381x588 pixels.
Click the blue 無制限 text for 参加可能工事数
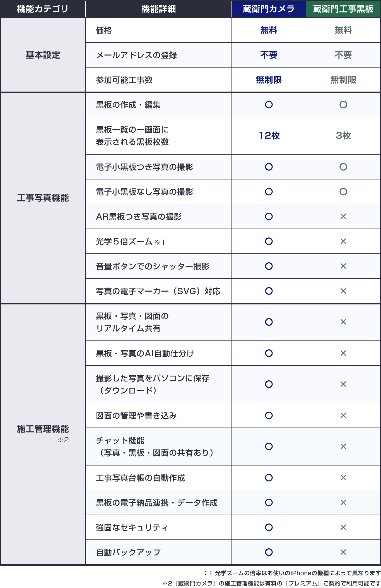pyautogui.click(x=269, y=80)
